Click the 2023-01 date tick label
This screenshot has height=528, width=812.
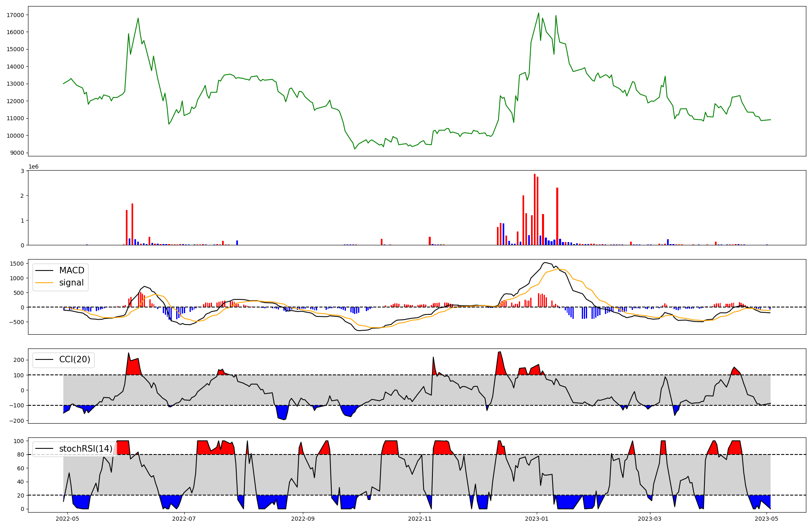pyautogui.click(x=537, y=519)
